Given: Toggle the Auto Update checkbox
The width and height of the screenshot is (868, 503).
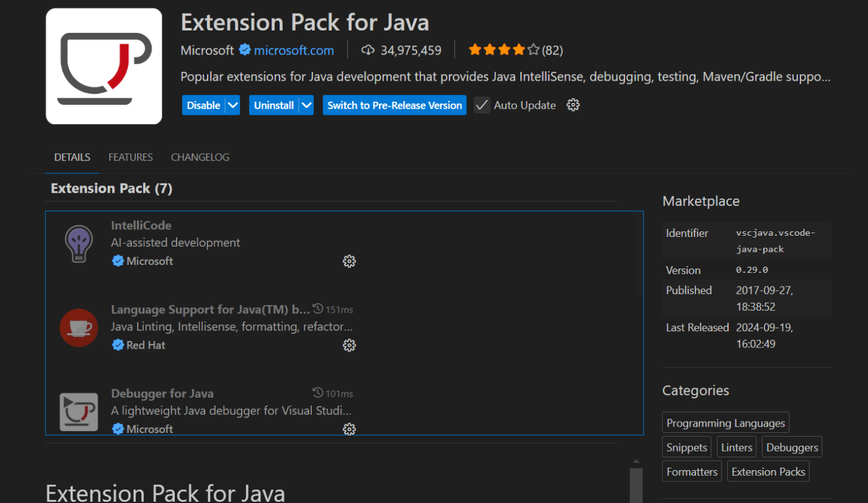Looking at the screenshot, I should (482, 105).
